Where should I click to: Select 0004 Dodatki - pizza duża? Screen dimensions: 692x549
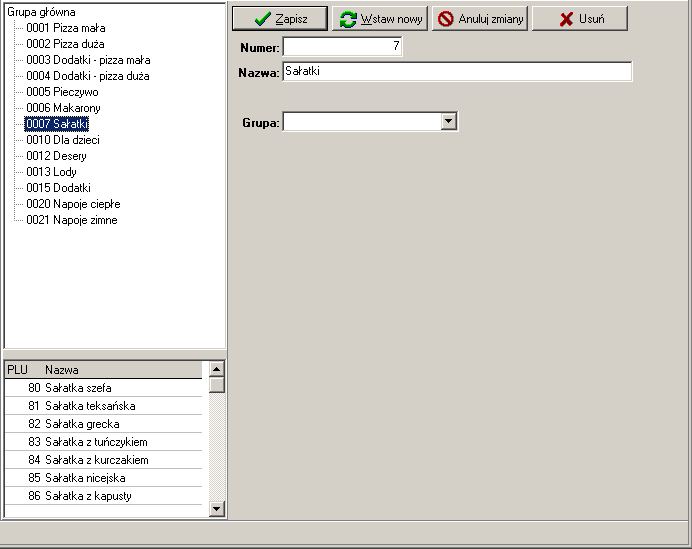(x=88, y=76)
